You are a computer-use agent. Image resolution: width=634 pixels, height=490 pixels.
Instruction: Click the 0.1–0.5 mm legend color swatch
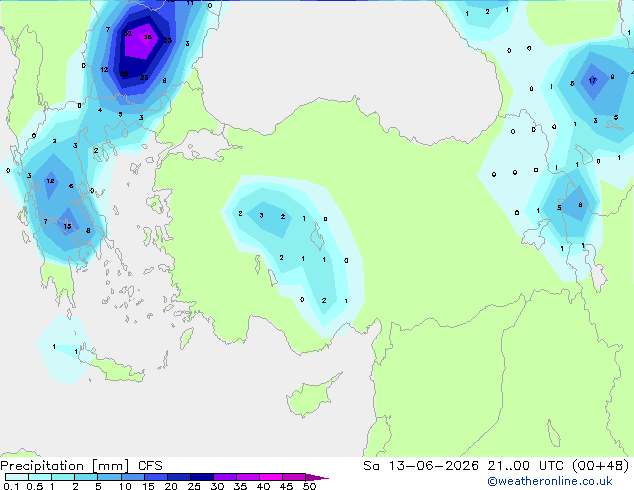point(17,477)
